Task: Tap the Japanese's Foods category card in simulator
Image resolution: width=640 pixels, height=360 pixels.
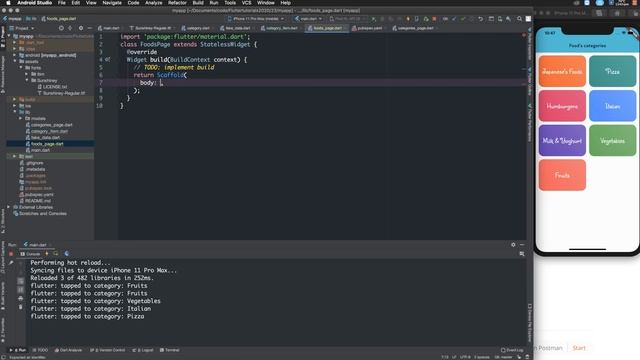Action: 562,71
